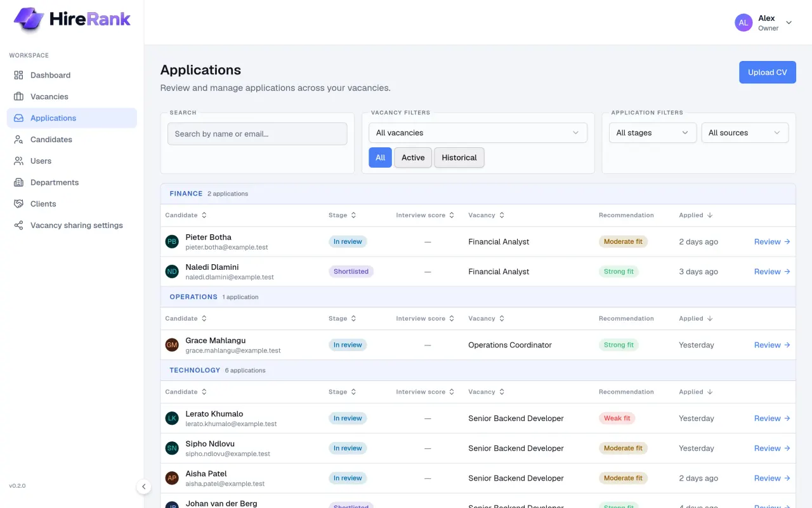Screen dimensions: 812x508
Task: Click pieter.botha@example.test email text
Action: point(226,248)
